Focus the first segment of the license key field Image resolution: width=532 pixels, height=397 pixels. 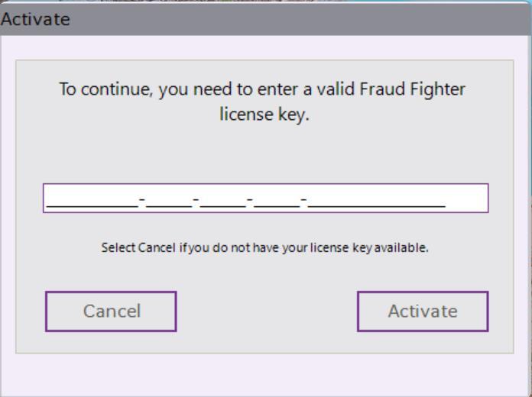[92, 198]
